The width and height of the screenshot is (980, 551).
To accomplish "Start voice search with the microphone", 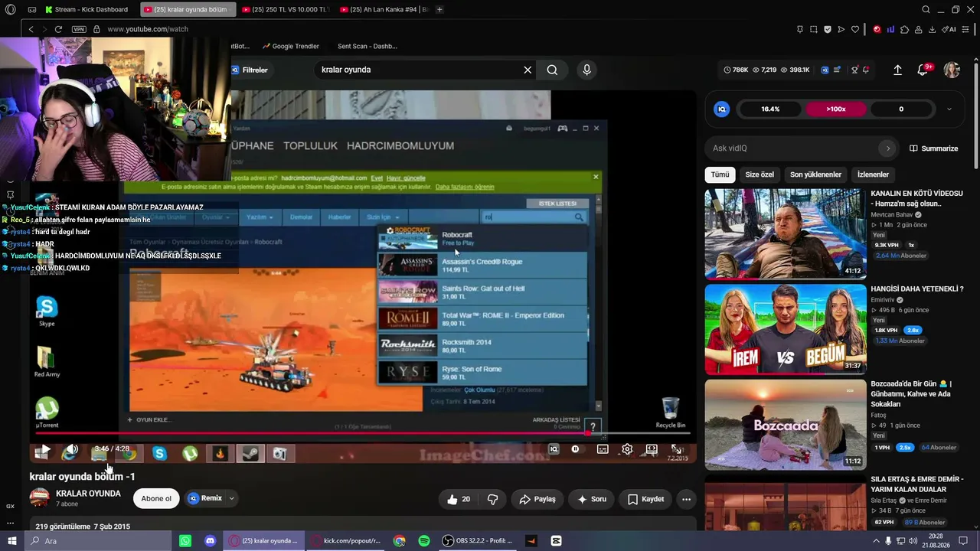I will 586,70.
